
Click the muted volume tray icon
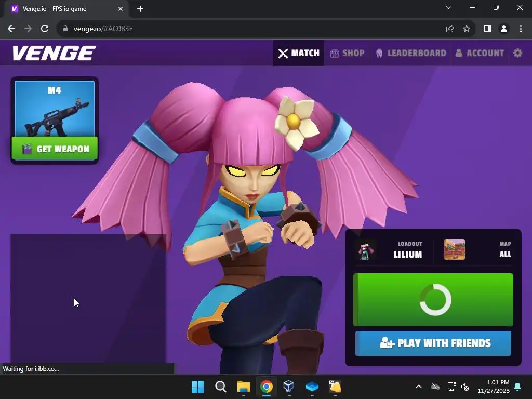[465, 387]
